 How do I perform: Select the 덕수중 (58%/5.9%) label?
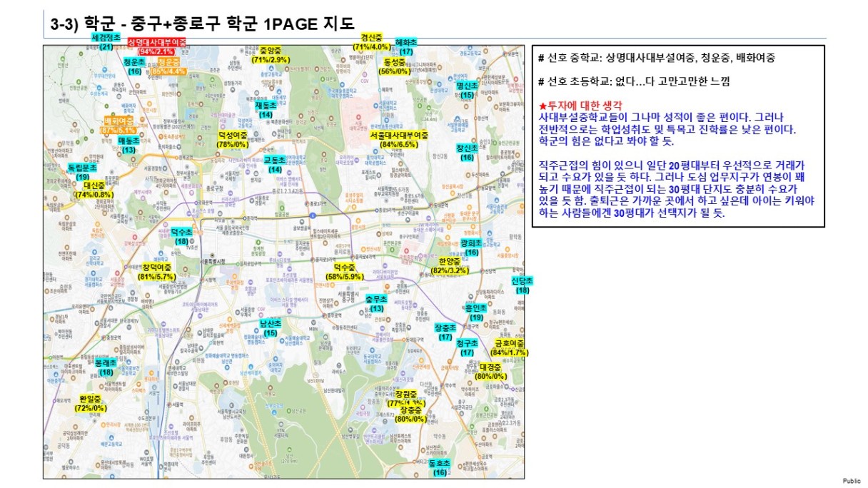pos(345,271)
